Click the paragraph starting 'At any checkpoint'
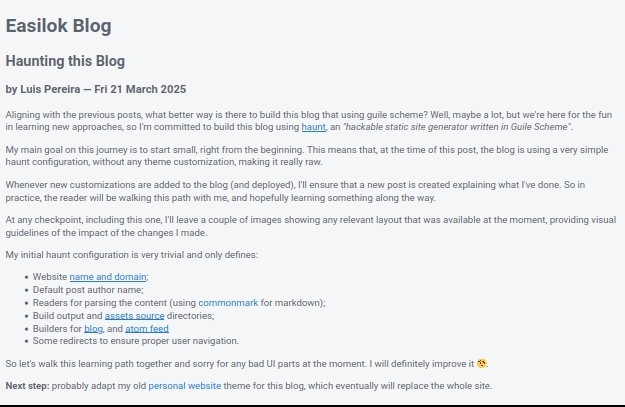Screen dimensions: 625x407 coord(311,226)
